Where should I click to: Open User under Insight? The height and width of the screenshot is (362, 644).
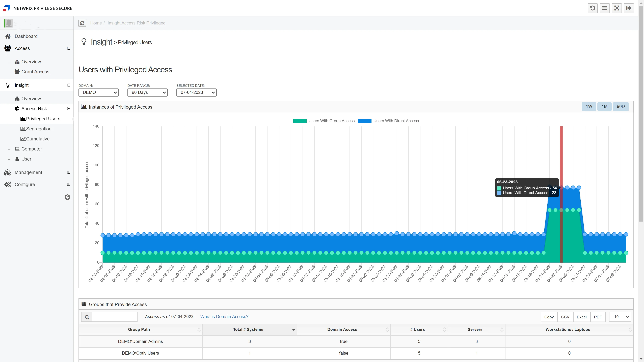(x=26, y=159)
